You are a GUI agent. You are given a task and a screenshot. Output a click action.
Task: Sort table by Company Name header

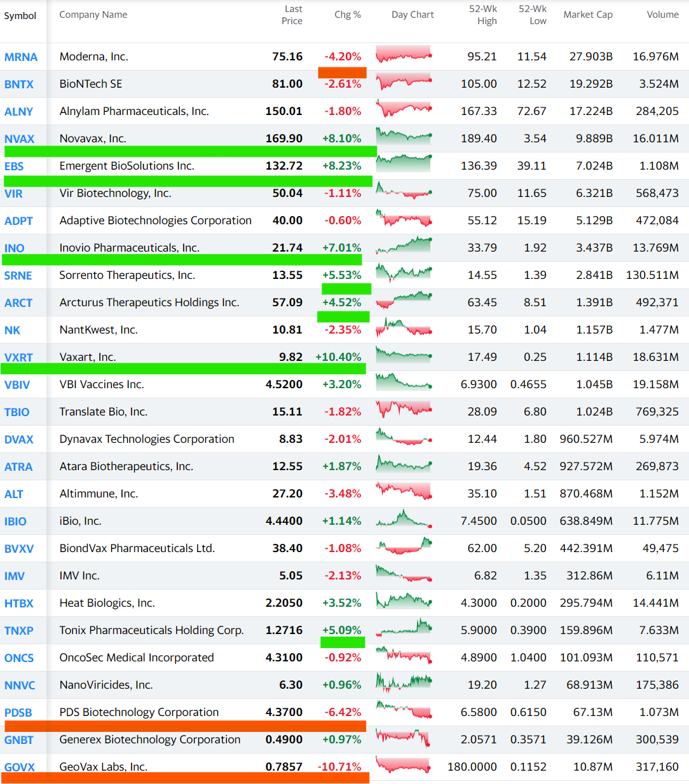pyautogui.click(x=93, y=15)
